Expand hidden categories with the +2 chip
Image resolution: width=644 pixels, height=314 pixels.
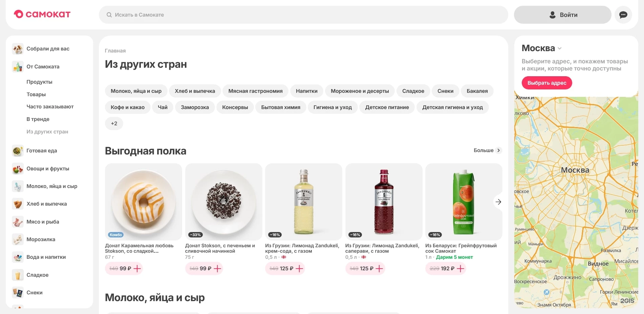(114, 123)
